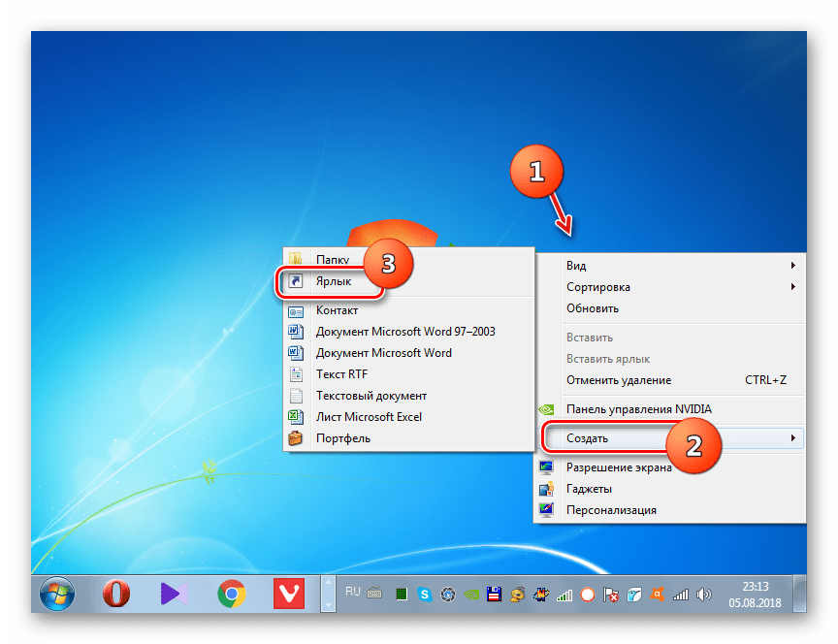The image size is (838, 644).
Task: Open the volume speaker icon
Action: [704, 595]
